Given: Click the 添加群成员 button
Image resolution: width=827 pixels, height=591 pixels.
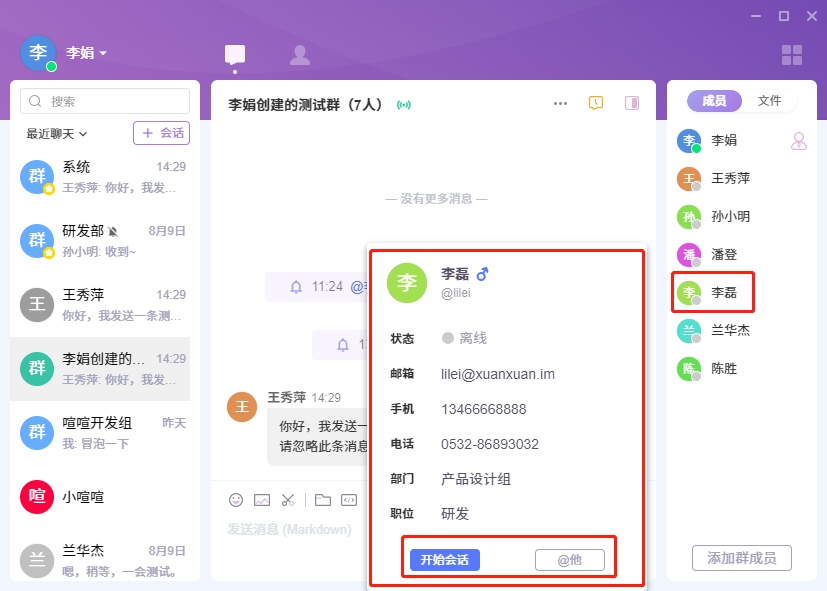Looking at the screenshot, I should coord(742,558).
